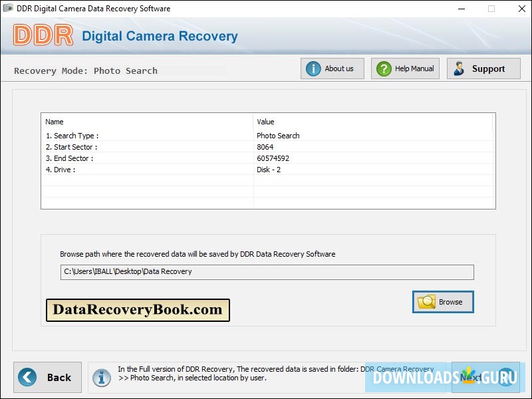532x399 pixels.
Task: Select the '3. End Sector :' row
Action: pyautogui.click(x=268, y=158)
